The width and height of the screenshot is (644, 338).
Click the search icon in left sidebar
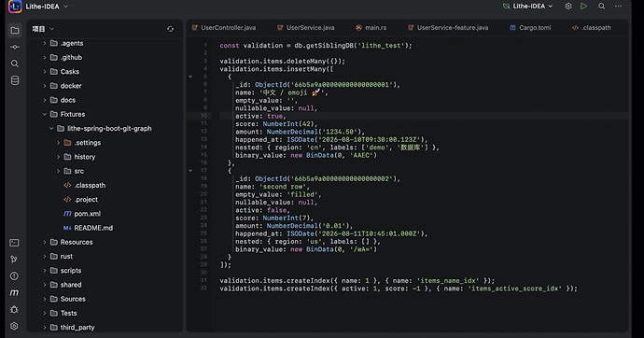click(15, 63)
